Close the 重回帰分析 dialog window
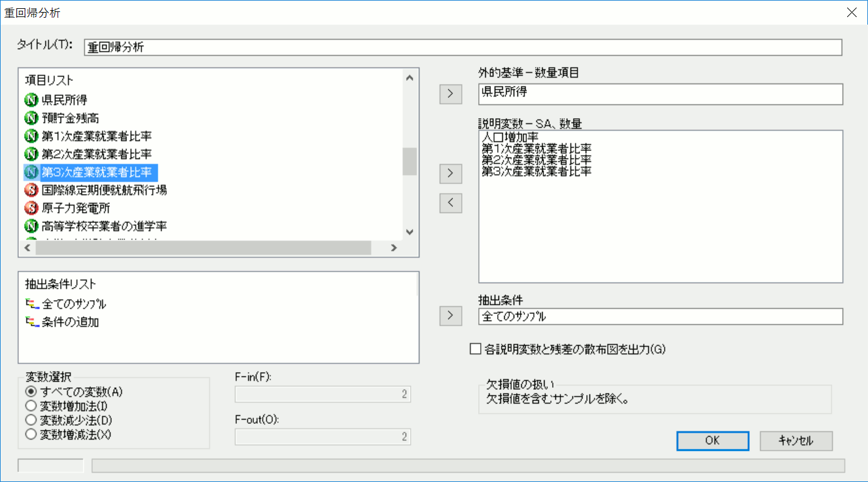The image size is (868, 482). point(851,13)
